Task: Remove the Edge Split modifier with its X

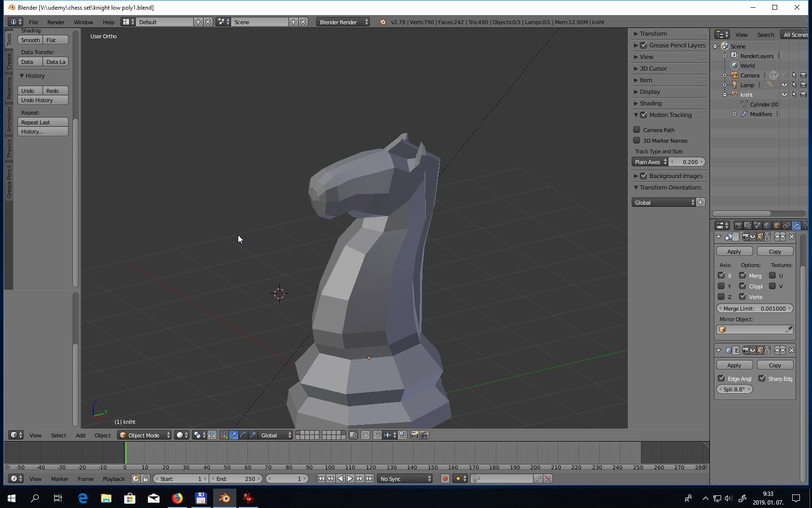Action: 792,350
